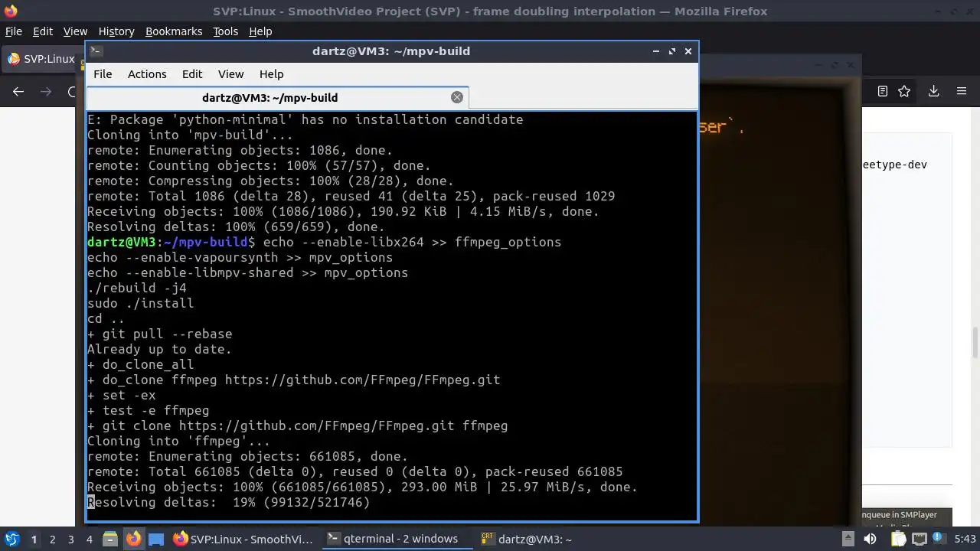The width and height of the screenshot is (980, 551).
Task: Expand hidden system tray icons
Action: point(849,540)
